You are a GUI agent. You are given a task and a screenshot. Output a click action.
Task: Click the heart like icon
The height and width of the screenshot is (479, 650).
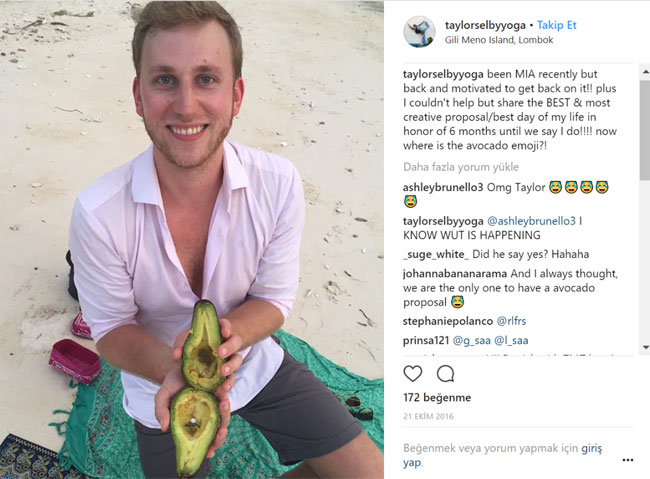412,374
